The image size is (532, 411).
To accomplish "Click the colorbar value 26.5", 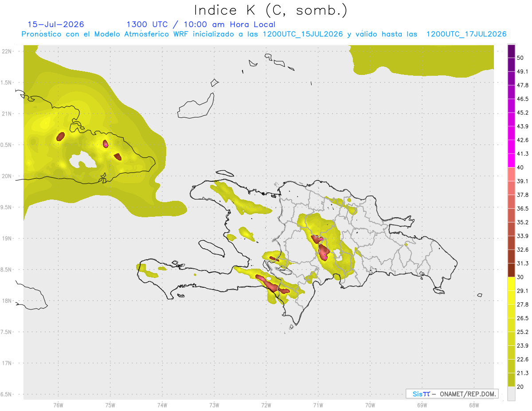I will (x=523, y=318).
